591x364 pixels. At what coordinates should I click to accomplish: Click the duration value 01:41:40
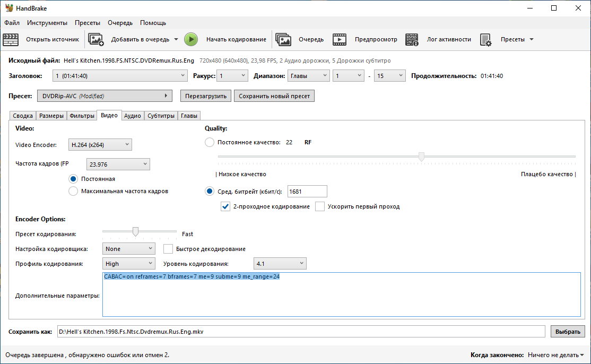tap(492, 76)
